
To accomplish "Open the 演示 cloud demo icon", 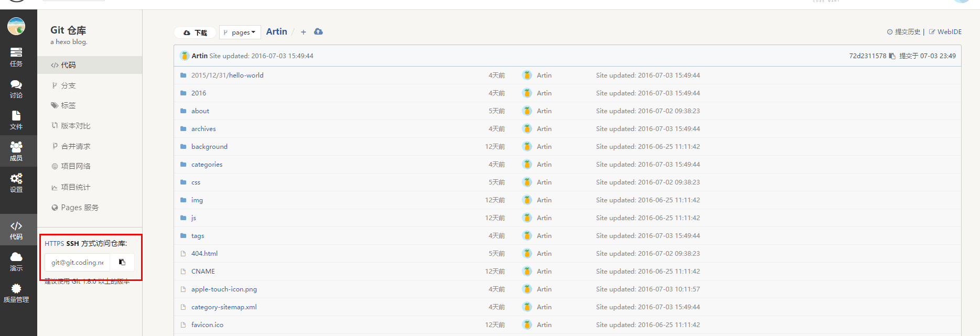I will pyautogui.click(x=16, y=261).
